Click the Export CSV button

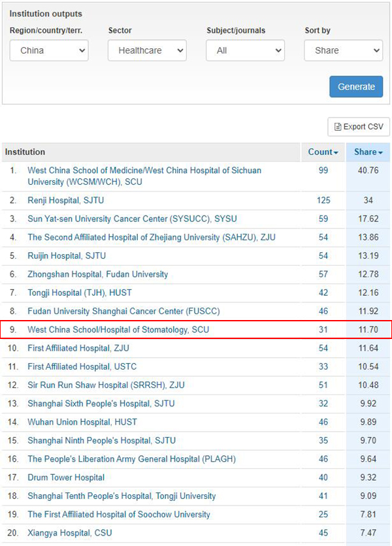(x=359, y=127)
